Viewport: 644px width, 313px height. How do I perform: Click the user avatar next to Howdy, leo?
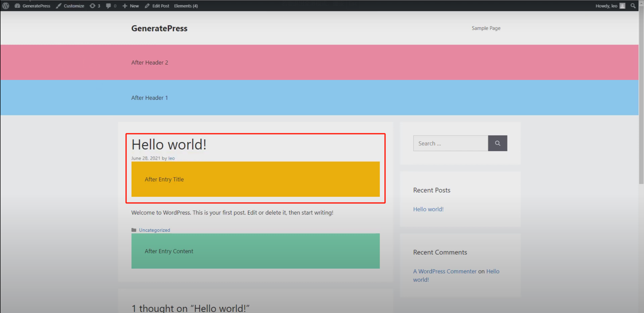(622, 6)
